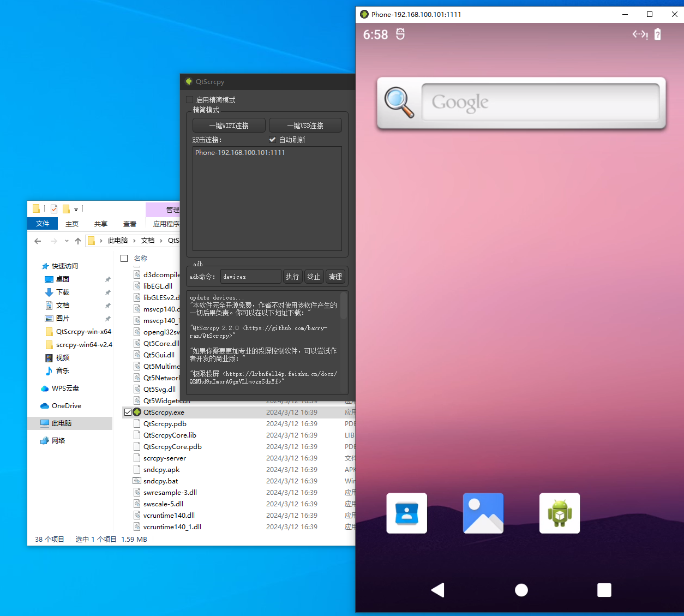This screenshot has height=616, width=684.
Task: Tap the Android back navigation triangle
Action: pyautogui.click(x=438, y=590)
